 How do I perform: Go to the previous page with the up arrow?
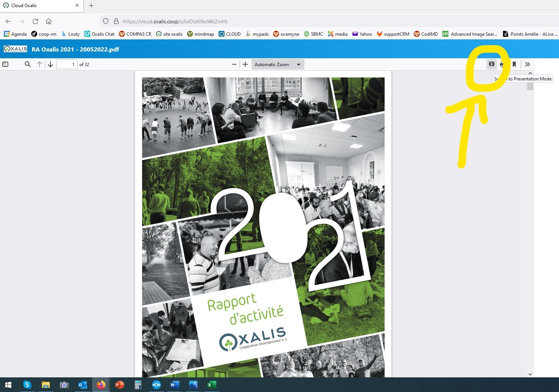tap(39, 64)
